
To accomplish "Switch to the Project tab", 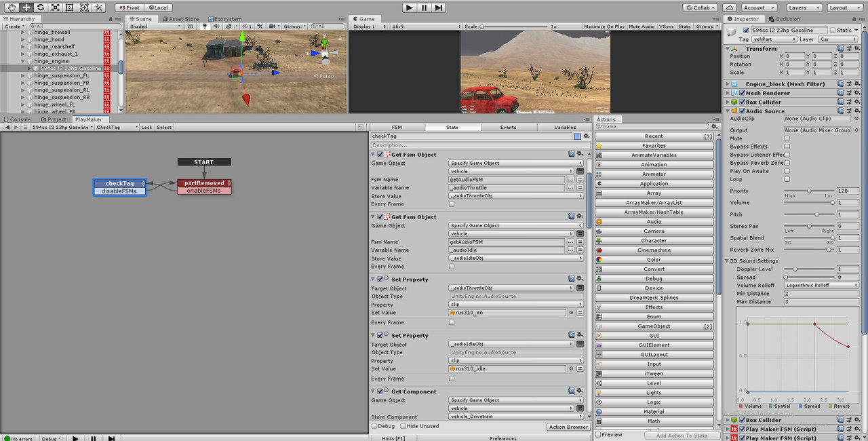I will click(x=53, y=119).
